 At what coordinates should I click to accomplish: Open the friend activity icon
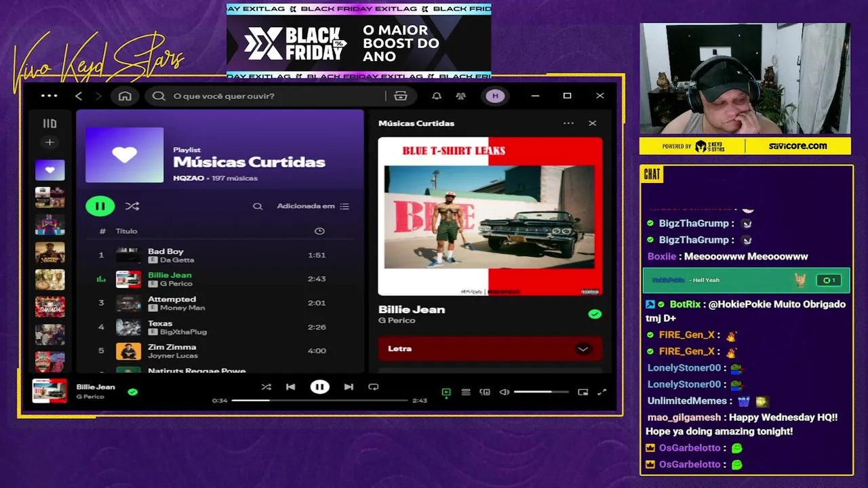[461, 96]
